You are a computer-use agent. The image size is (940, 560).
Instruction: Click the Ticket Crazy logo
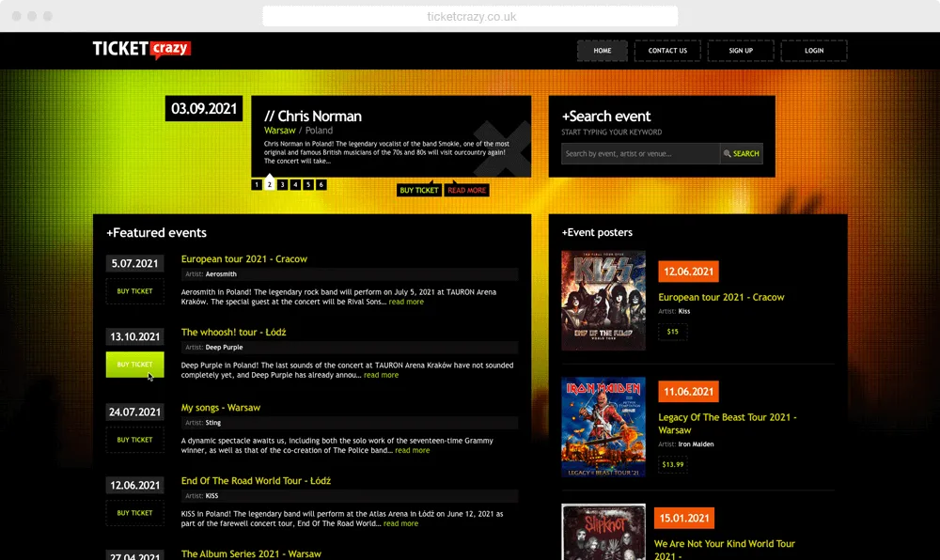click(141, 50)
